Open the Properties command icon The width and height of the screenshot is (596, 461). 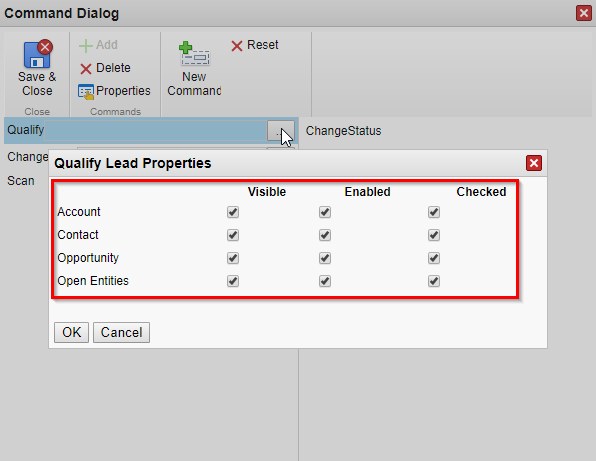point(86,92)
